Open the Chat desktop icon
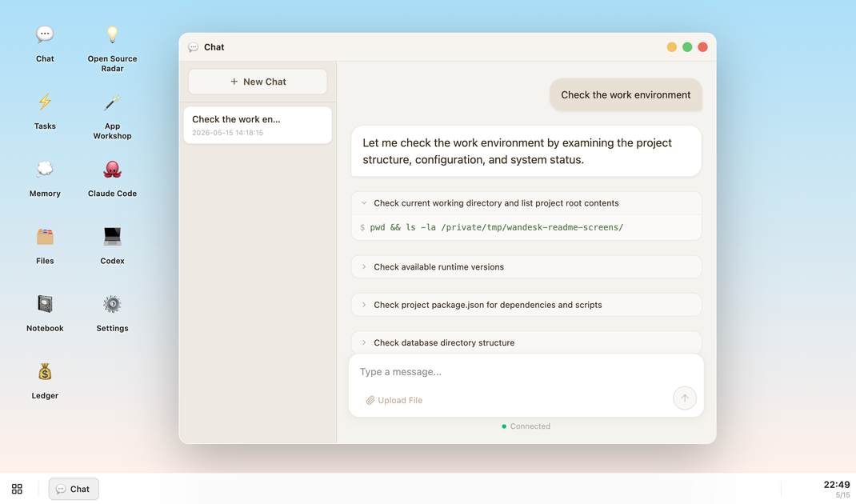Screen dimensions: 856x504 pyautogui.click(x=45, y=35)
